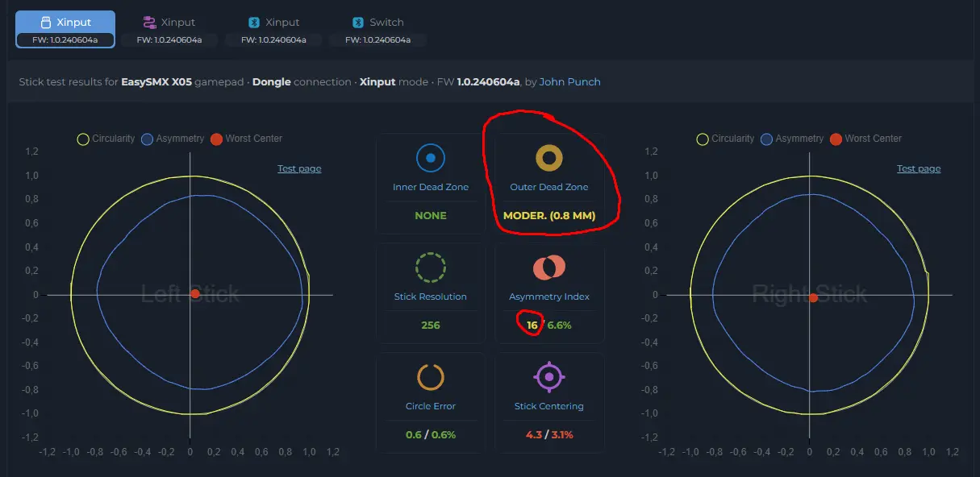Toggle Circularity legend on left stick chart
980x477 pixels.
[106, 139]
